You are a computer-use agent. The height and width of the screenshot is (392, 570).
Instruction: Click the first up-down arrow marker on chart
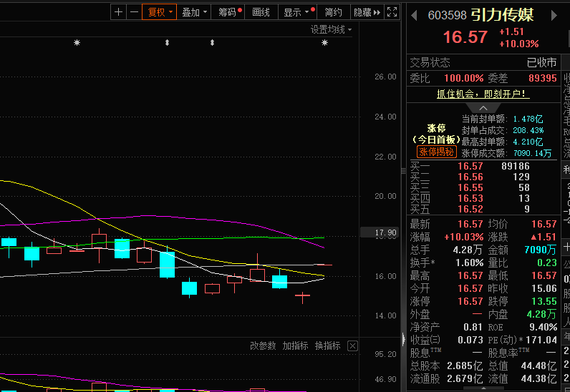coord(167,44)
